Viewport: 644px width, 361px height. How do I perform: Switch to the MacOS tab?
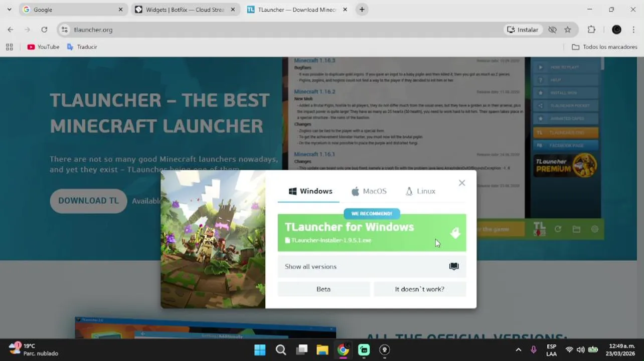[369, 191]
